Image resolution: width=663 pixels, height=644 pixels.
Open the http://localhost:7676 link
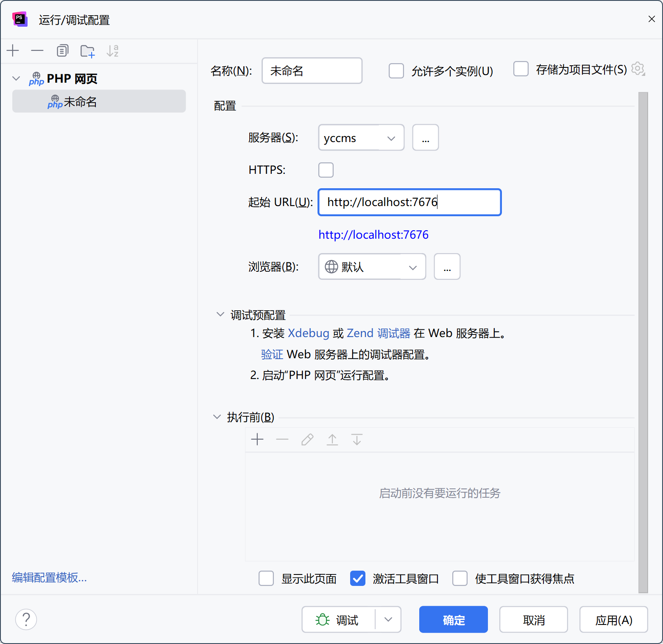pos(373,234)
